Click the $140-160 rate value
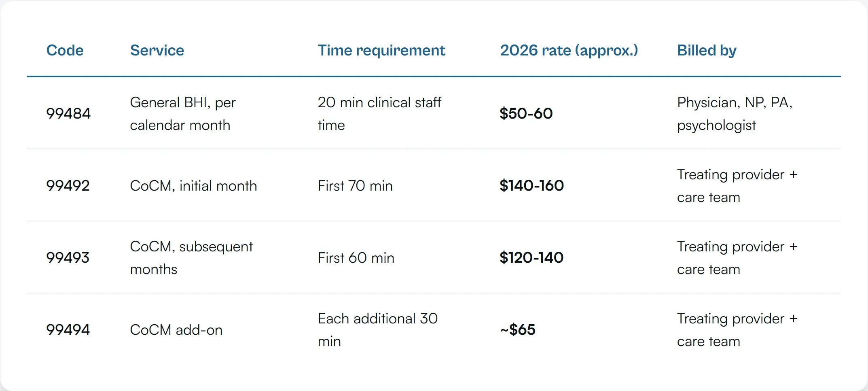The image size is (868, 391). [x=531, y=185]
